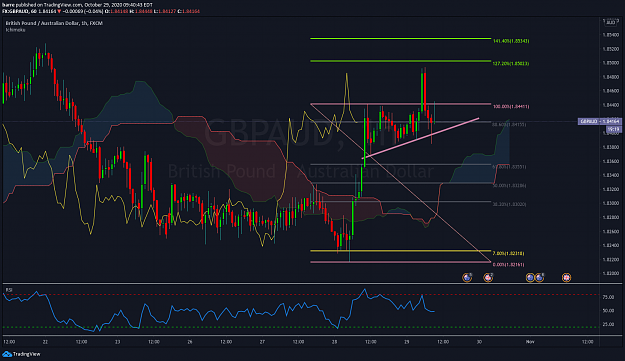Click the TradingView logo at bottom left
The height and width of the screenshot is (361, 625).
22,354
